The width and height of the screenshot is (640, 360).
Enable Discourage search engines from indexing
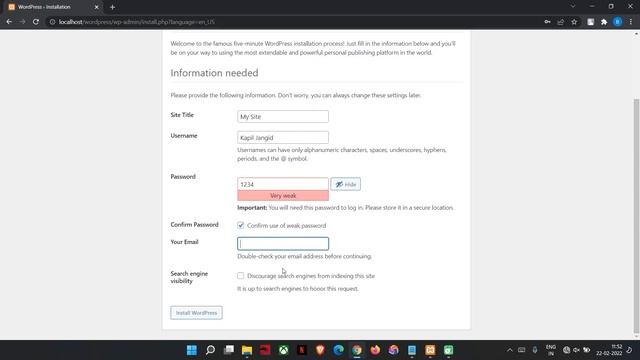pyautogui.click(x=241, y=276)
